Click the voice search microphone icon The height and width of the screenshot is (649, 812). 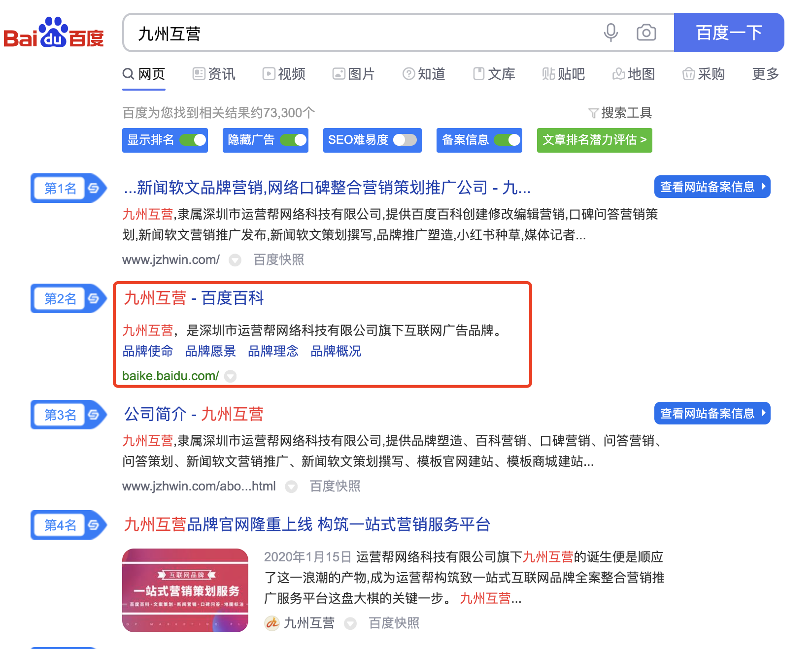pos(610,32)
